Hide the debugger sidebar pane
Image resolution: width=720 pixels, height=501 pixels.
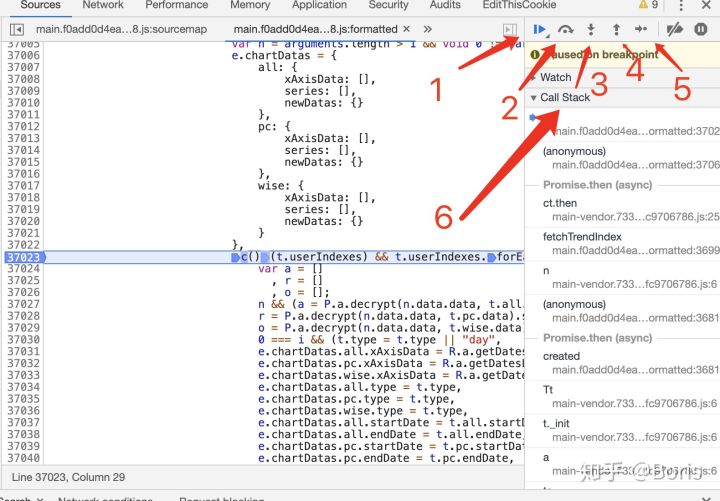[510, 29]
